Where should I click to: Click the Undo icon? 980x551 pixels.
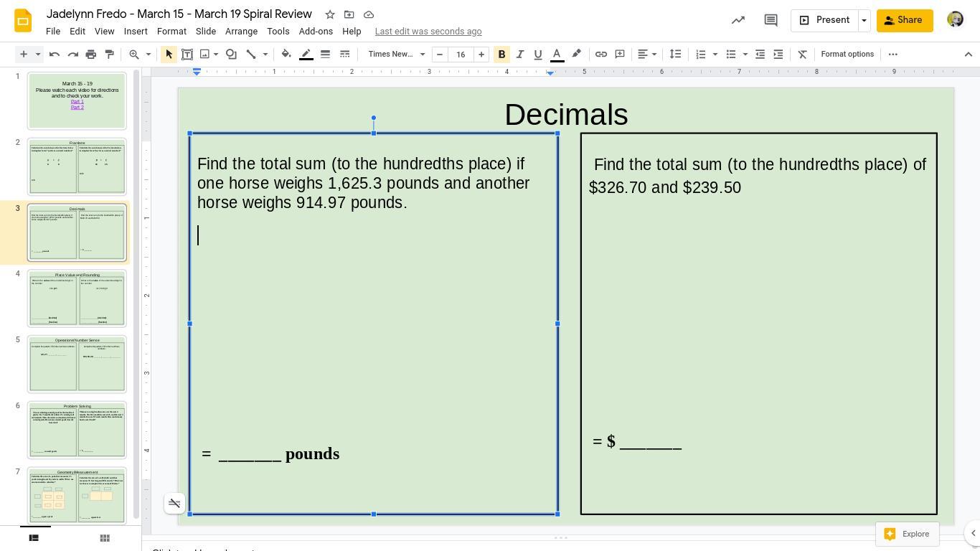tap(55, 54)
